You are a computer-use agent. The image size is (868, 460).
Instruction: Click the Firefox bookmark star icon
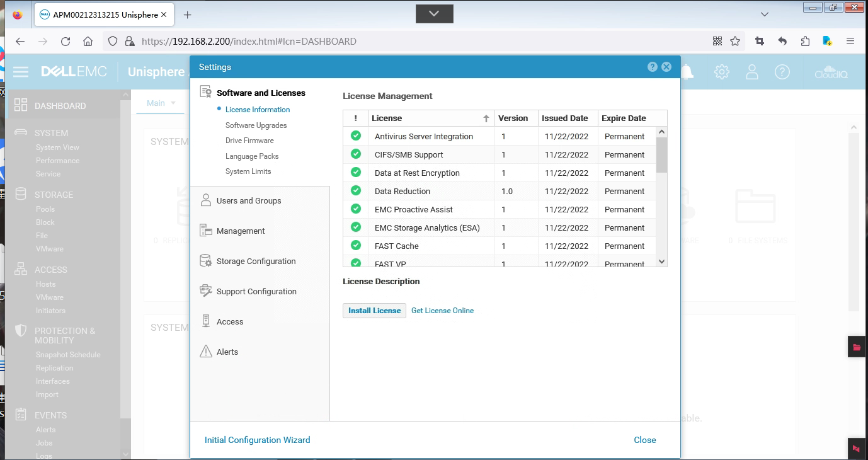pos(735,41)
